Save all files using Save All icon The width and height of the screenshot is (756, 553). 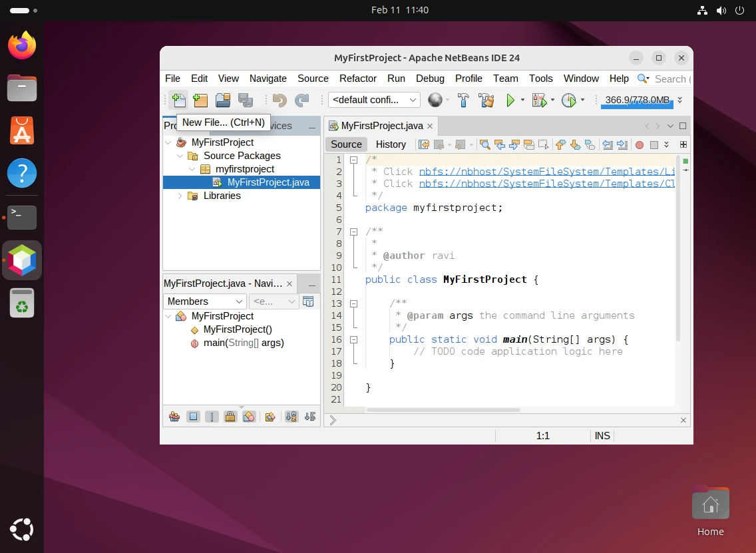coord(246,100)
